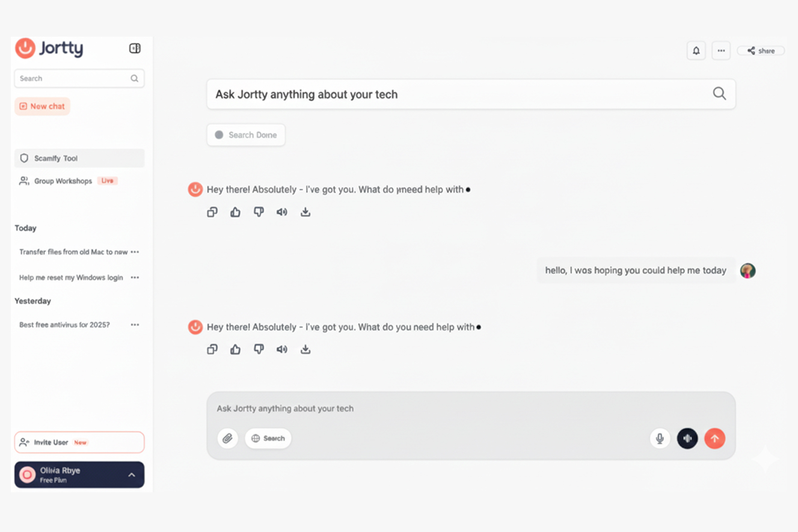Click the sidebar Search field
Viewport: 798px width, 532px height.
coord(73,78)
